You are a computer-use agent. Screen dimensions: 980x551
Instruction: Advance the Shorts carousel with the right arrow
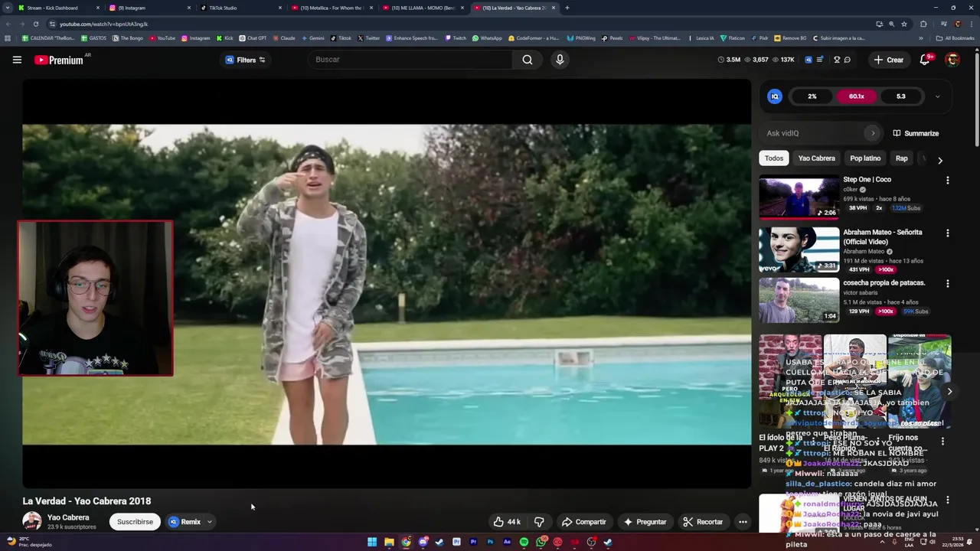(x=949, y=391)
